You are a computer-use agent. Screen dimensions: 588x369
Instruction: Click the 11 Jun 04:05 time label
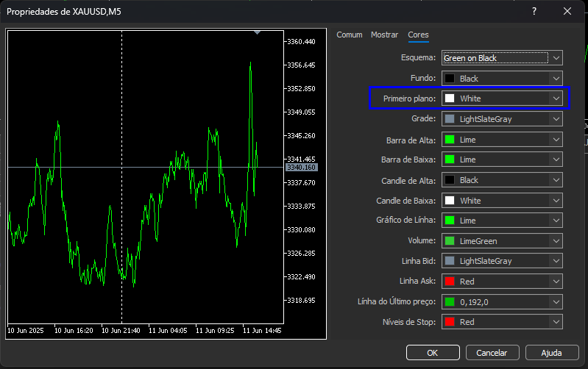(168, 331)
